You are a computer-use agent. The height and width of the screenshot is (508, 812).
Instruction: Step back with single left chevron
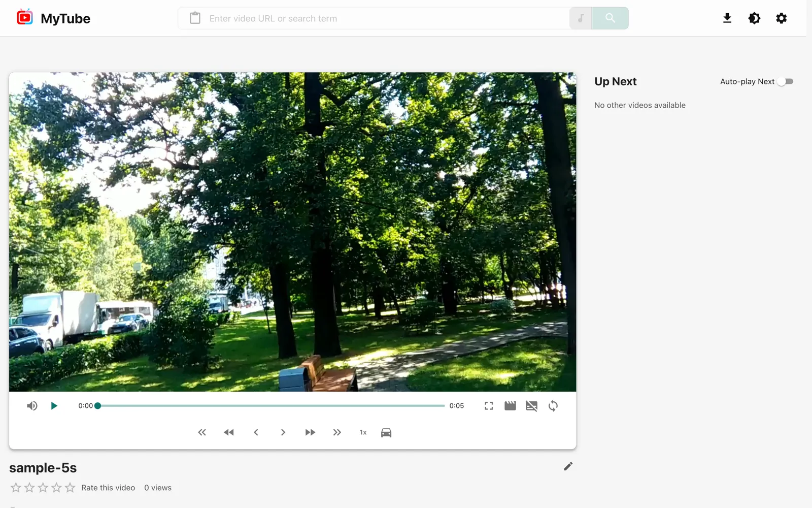(x=256, y=432)
